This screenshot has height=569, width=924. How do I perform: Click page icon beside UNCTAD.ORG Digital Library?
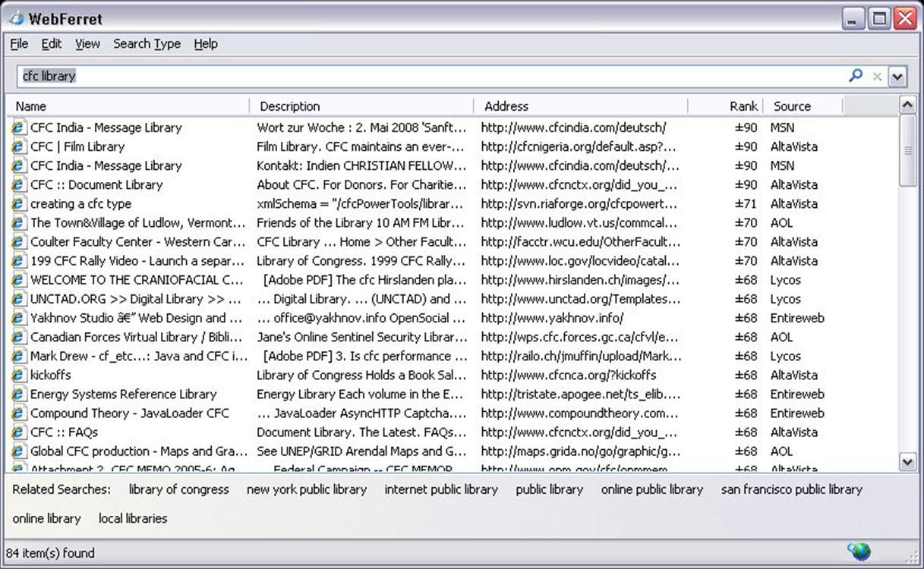(x=18, y=299)
